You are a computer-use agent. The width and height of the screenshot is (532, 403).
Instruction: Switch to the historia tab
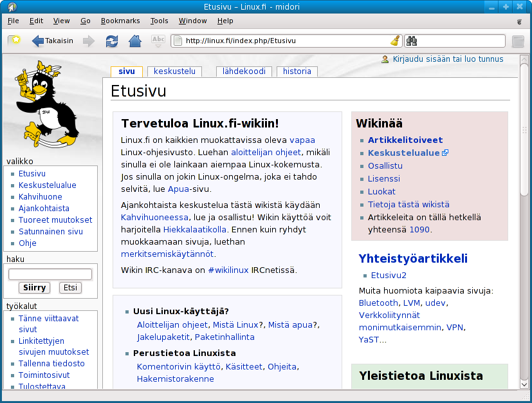click(297, 71)
